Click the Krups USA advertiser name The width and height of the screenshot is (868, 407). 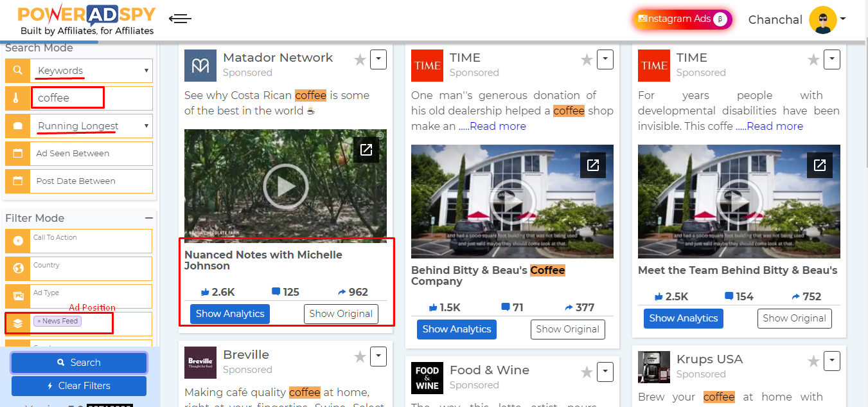click(x=709, y=359)
